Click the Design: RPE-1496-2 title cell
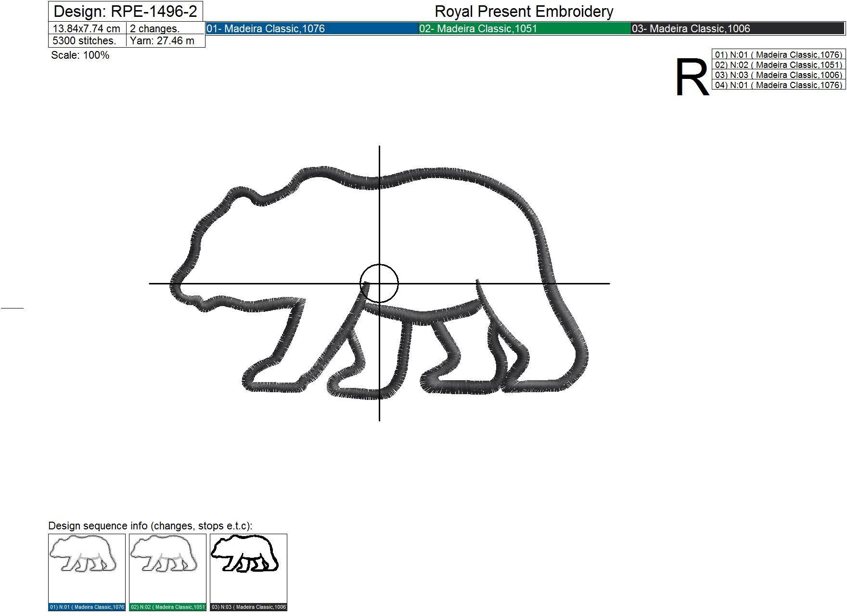 point(126,11)
